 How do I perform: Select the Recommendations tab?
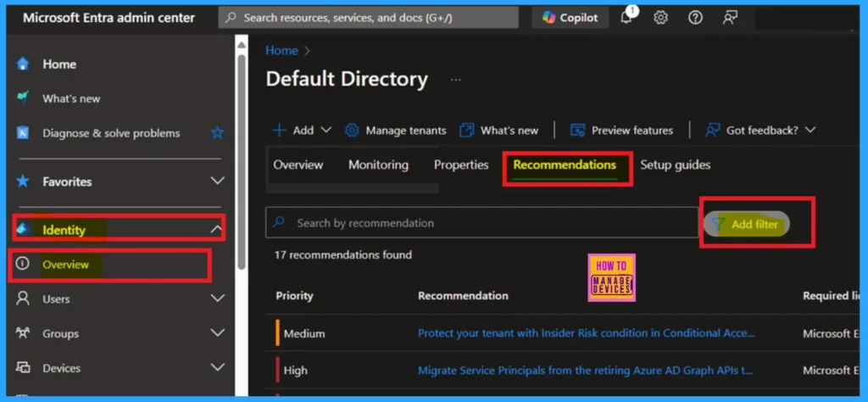565,165
